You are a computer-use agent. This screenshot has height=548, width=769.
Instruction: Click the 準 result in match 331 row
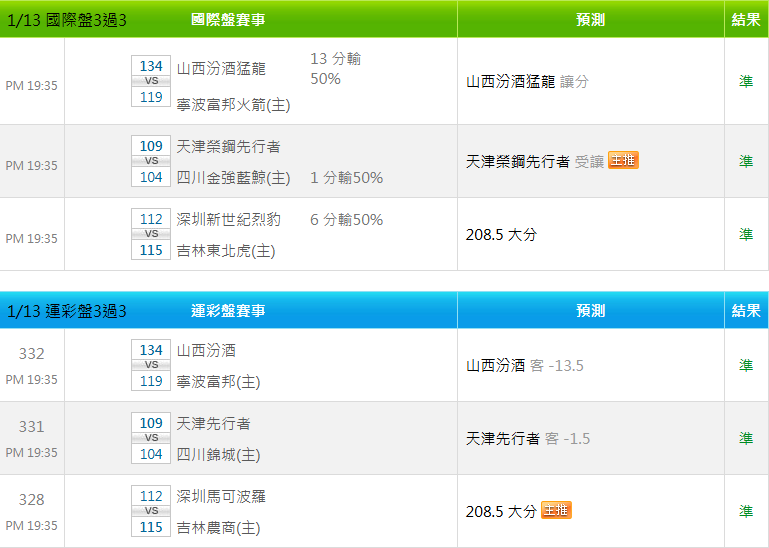(x=746, y=438)
